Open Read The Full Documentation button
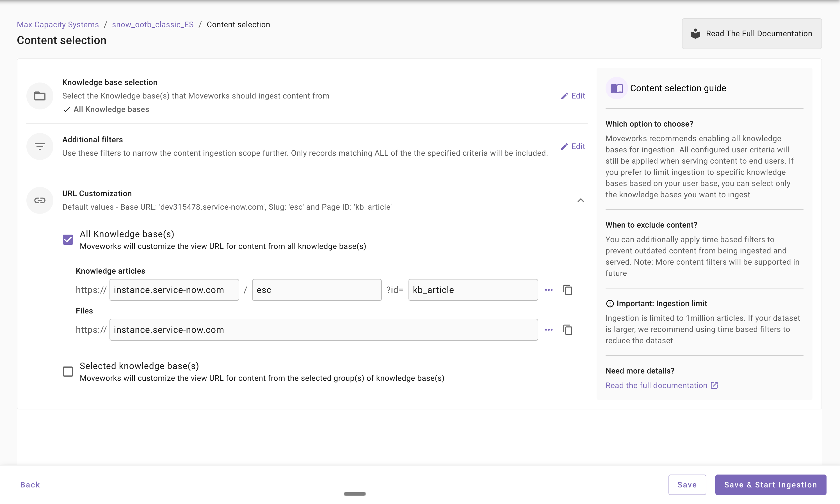This screenshot has height=504, width=840. (752, 34)
